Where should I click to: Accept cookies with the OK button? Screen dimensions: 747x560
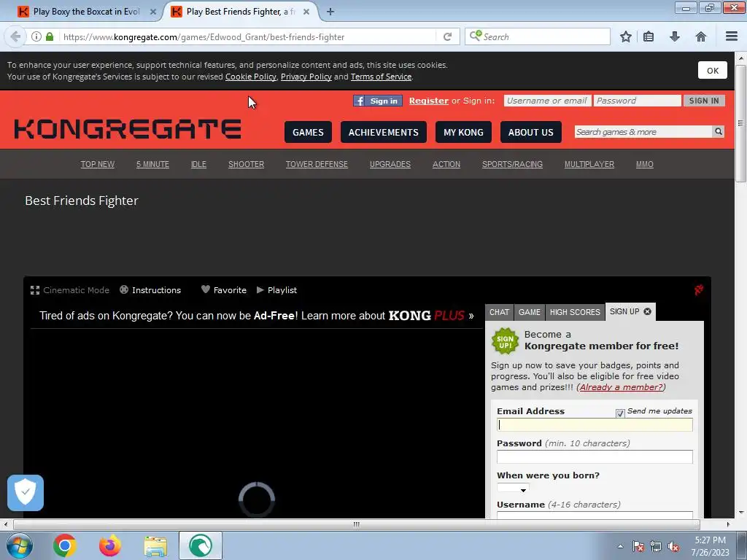pos(713,71)
